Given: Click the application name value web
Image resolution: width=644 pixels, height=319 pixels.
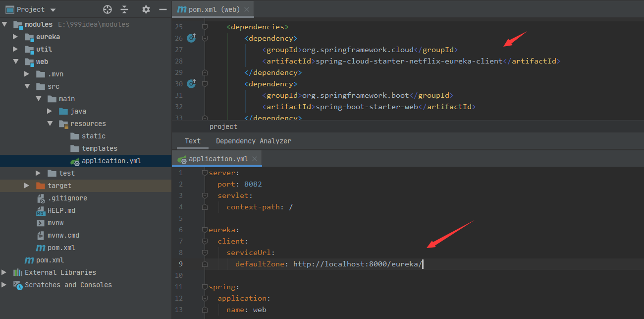Looking at the screenshot, I should (260, 310).
